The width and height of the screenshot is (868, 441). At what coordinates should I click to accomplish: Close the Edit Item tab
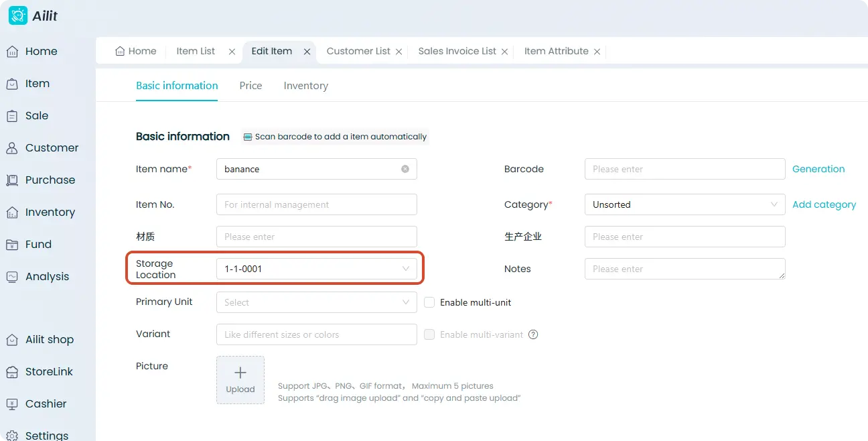(307, 52)
